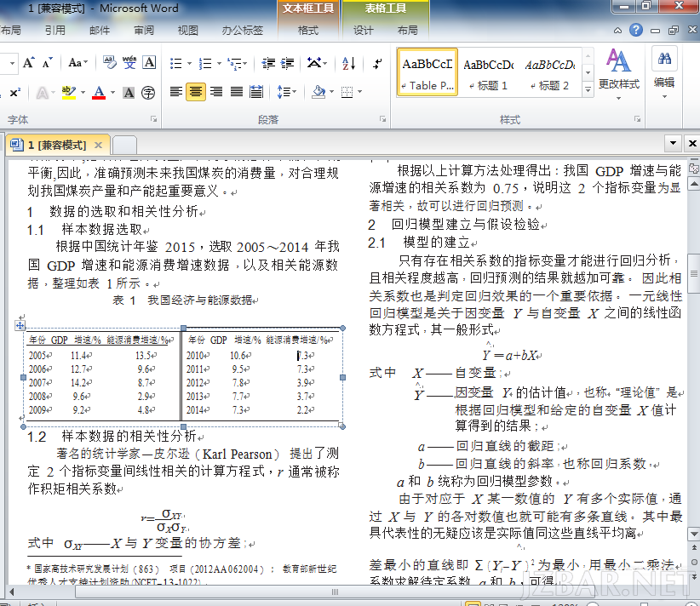700x606 pixels.
Task: Click the borders icon
Action: [x=347, y=92]
